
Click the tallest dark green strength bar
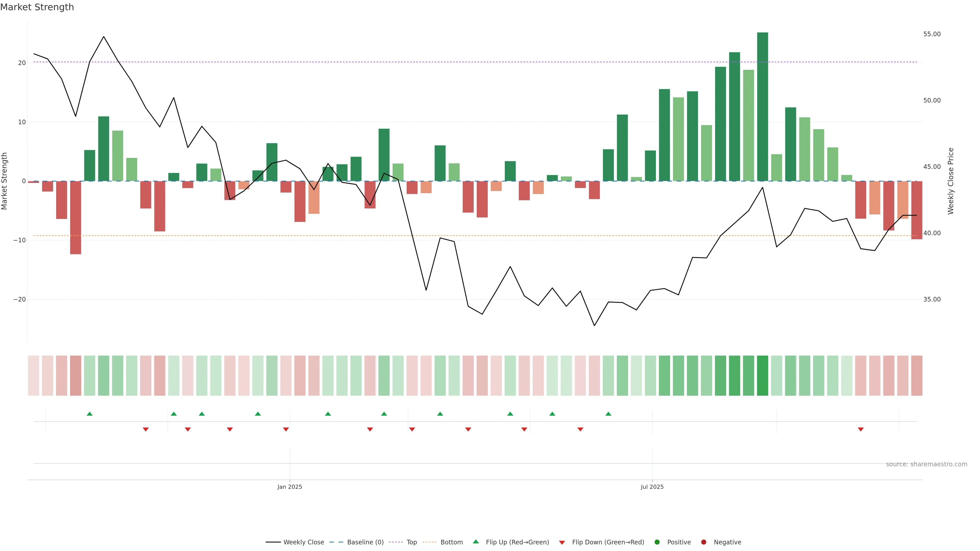click(762, 106)
